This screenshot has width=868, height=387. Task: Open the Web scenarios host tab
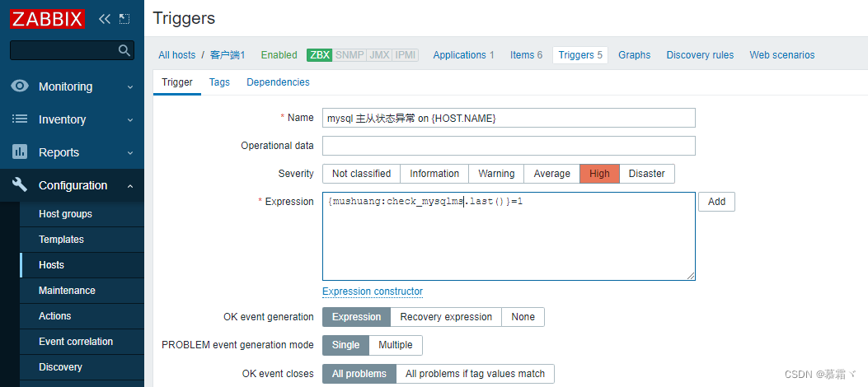pos(781,54)
